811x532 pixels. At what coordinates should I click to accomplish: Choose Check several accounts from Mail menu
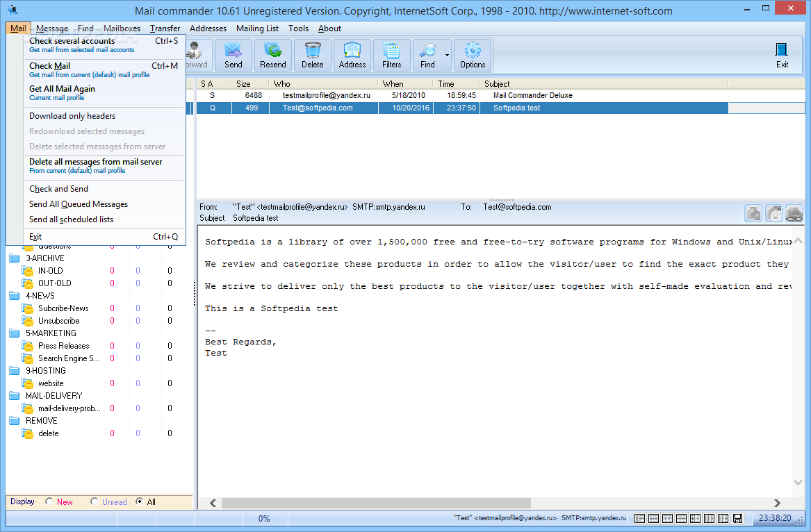point(104,45)
